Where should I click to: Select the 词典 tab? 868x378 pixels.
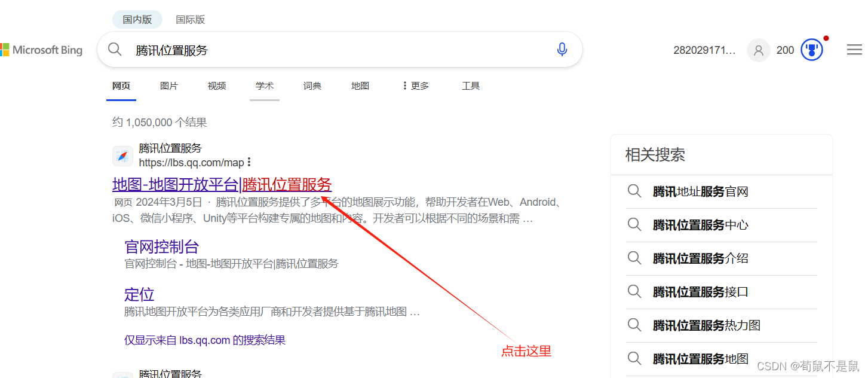point(312,86)
